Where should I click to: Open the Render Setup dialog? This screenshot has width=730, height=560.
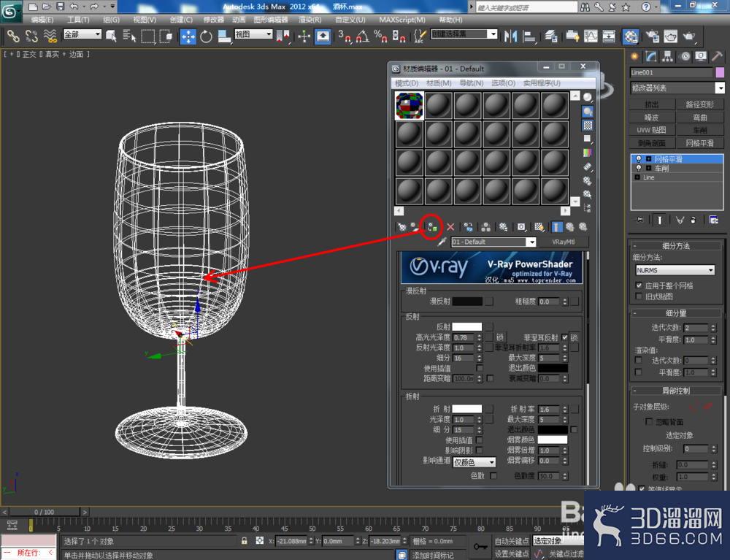[652, 37]
